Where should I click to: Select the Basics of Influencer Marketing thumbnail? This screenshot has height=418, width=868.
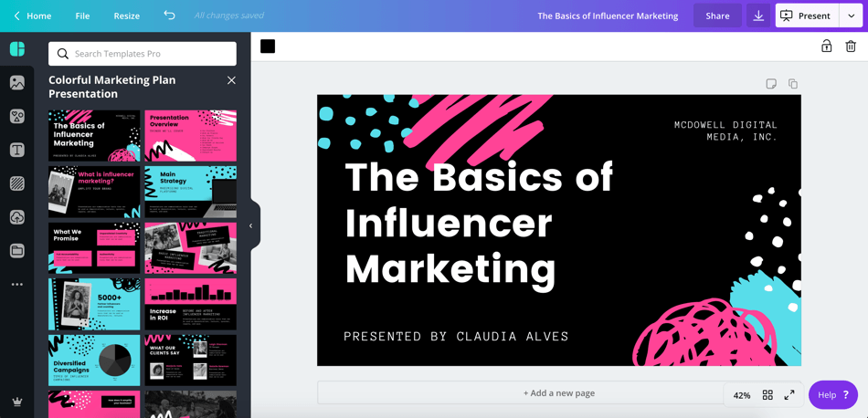point(94,135)
